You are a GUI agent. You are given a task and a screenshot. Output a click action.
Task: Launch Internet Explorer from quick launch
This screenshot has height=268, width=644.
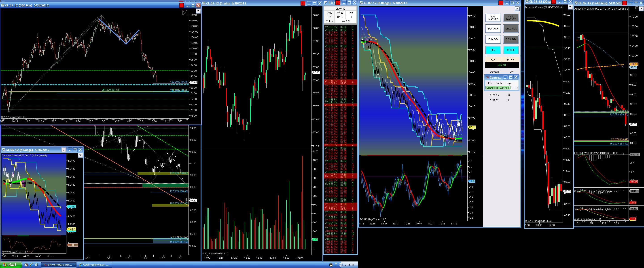(x=31, y=265)
